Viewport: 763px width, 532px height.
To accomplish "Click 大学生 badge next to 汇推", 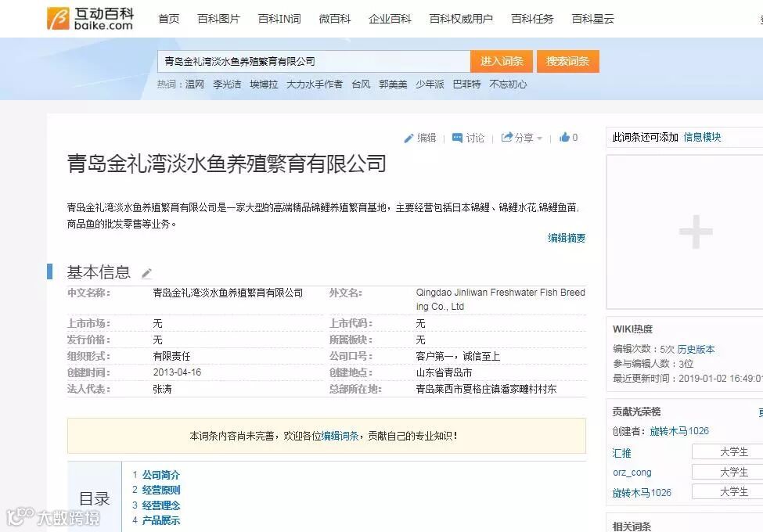I will tap(728, 451).
